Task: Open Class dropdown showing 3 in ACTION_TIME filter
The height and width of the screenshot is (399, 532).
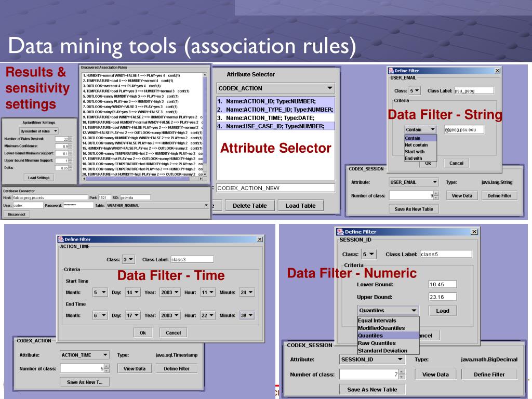Action: 128,260
